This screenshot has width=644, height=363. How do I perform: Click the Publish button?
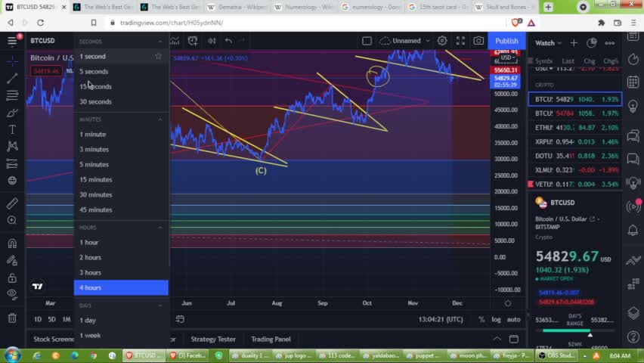tap(506, 41)
